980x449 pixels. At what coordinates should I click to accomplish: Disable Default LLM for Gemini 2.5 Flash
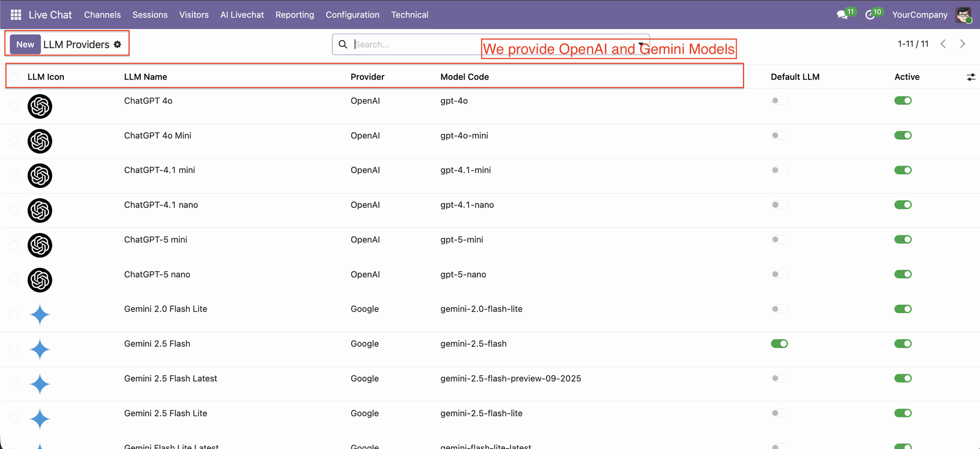779,344
